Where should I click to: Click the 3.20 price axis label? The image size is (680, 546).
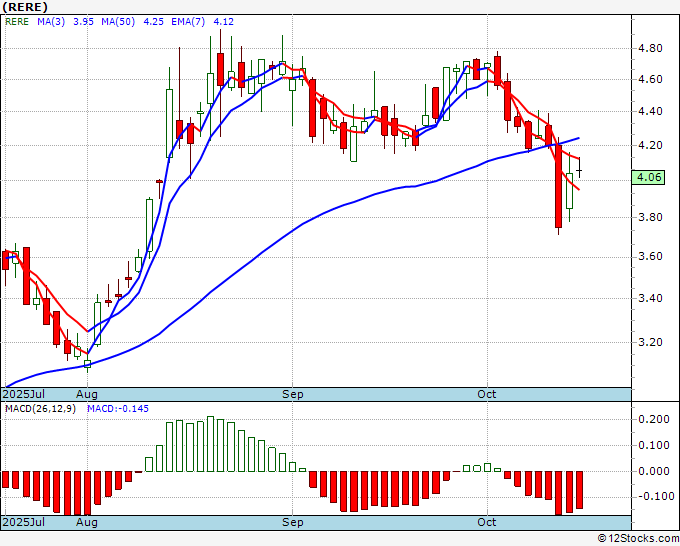650,342
